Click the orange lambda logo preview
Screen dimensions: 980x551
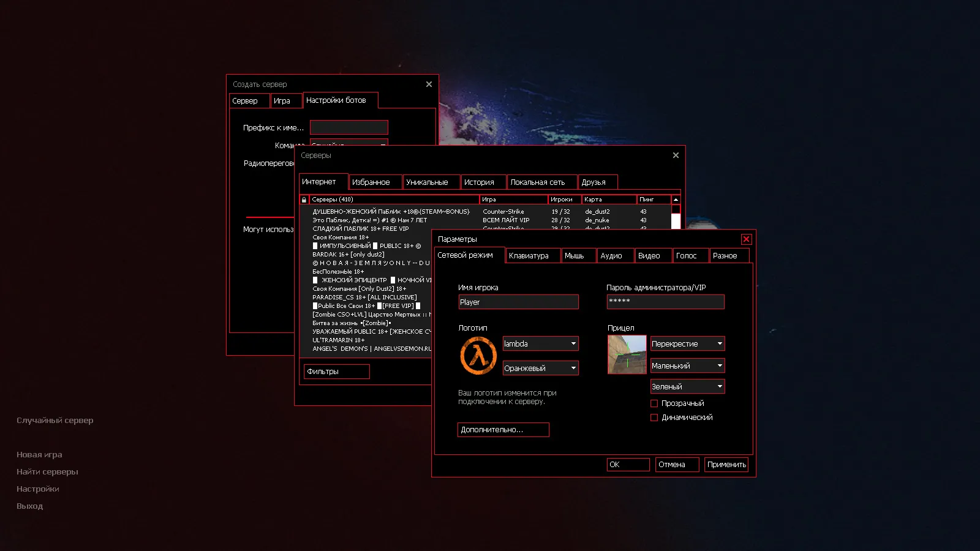(478, 356)
